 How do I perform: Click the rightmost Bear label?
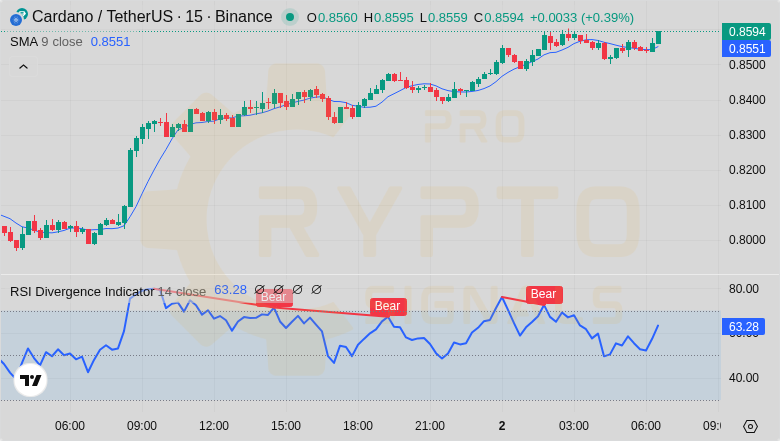pyautogui.click(x=544, y=294)
